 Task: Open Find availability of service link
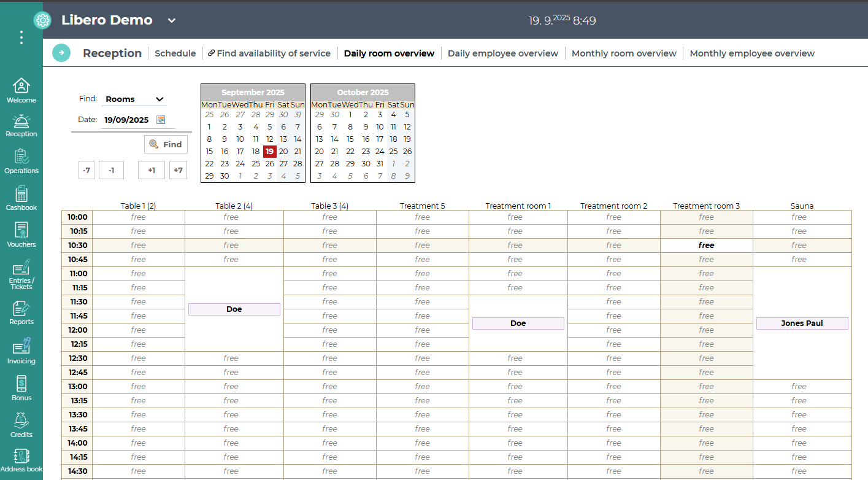click(x=269, y=53)
